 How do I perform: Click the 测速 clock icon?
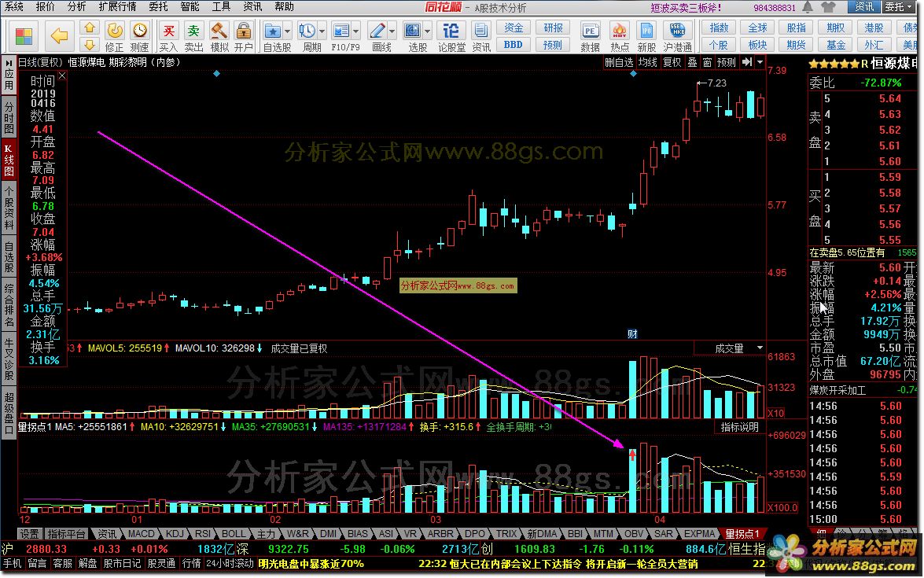pyautogui.click(x=140, y=31)
